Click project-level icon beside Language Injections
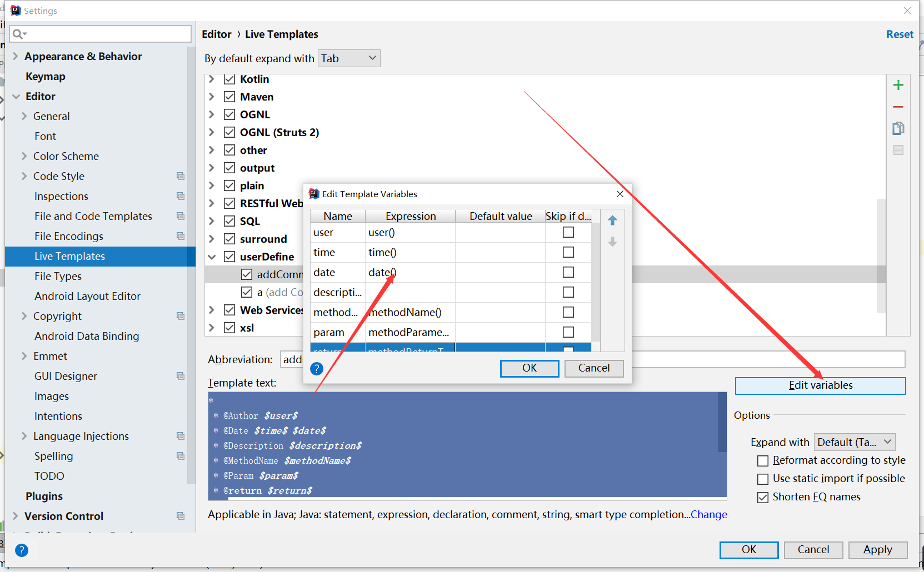Screen dimensions: 924x572 pyautogui.click(x=181, y=436)
